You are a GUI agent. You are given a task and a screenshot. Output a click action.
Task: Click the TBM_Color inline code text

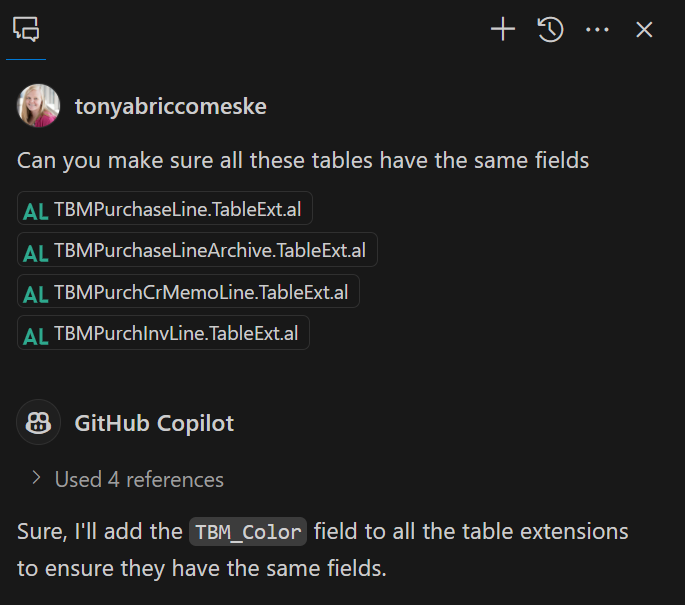[x=247, y=531]
